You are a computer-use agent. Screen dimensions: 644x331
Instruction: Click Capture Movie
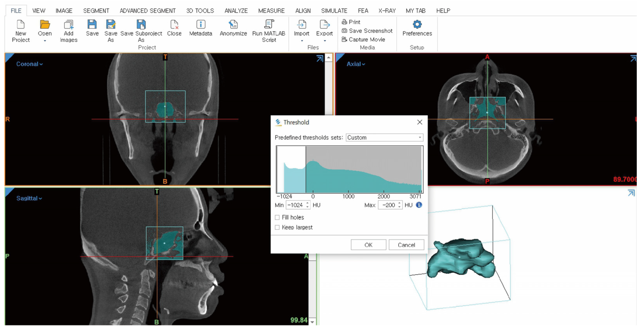(x=363, y=40)
